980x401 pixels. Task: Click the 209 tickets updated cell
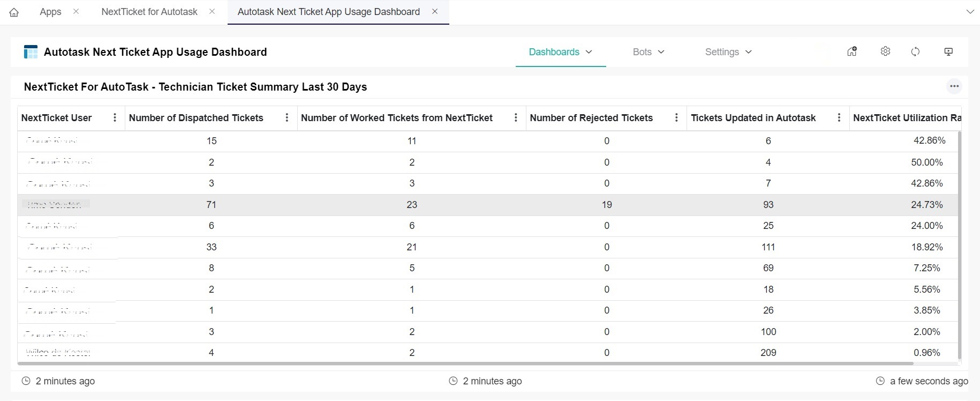click(x=768, y=353)
